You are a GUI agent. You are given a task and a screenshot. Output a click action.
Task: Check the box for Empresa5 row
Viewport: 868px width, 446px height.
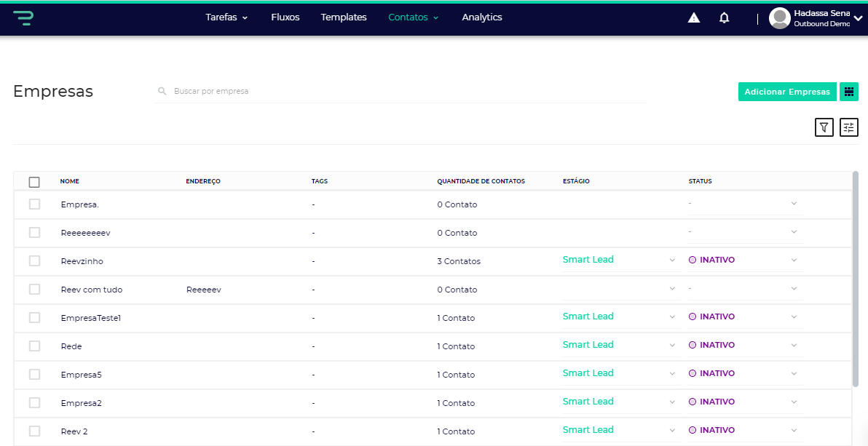[34, 375]
